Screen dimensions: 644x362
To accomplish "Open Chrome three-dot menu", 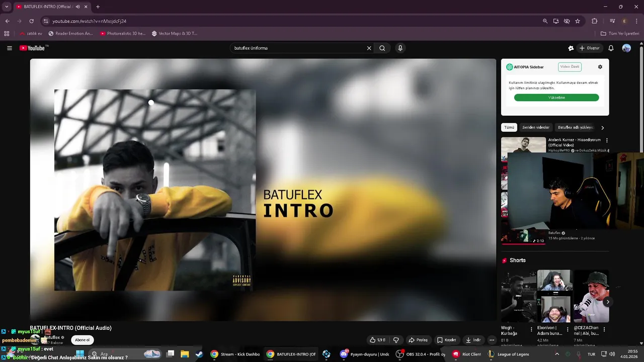I will tap(636, 21).
